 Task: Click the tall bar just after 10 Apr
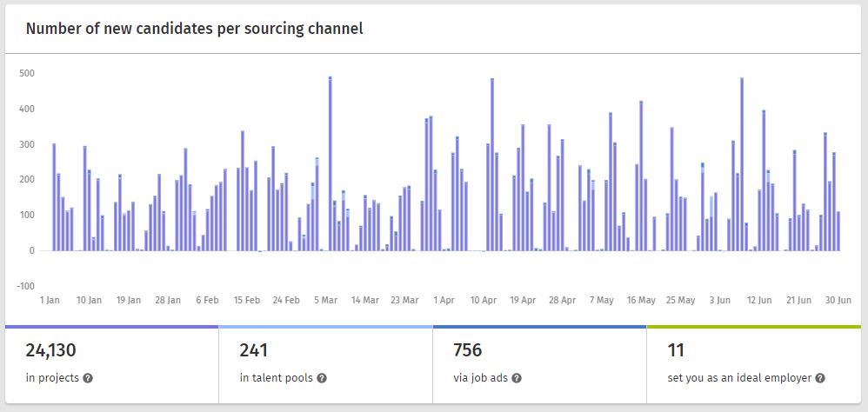(492, 165)
